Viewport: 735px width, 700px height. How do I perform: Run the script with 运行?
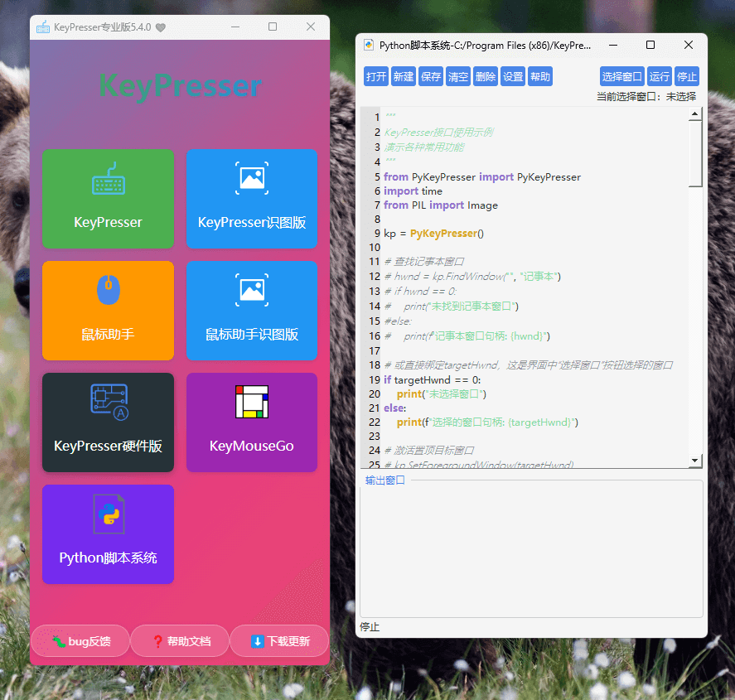point(660,77)
